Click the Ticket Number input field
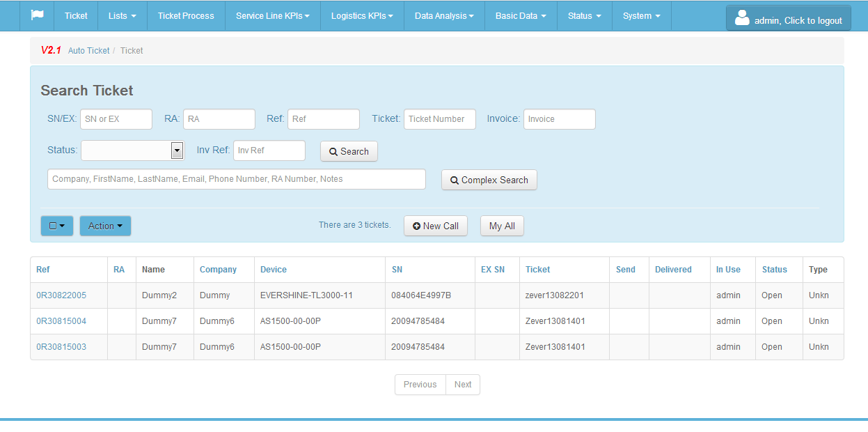Image resolution: width=868 pixels, height=432 pixels. point(440,119)
